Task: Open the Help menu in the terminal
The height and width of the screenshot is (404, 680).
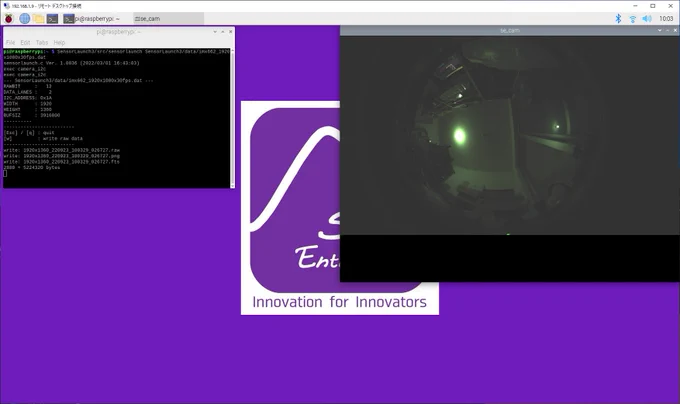Action: 59,42
